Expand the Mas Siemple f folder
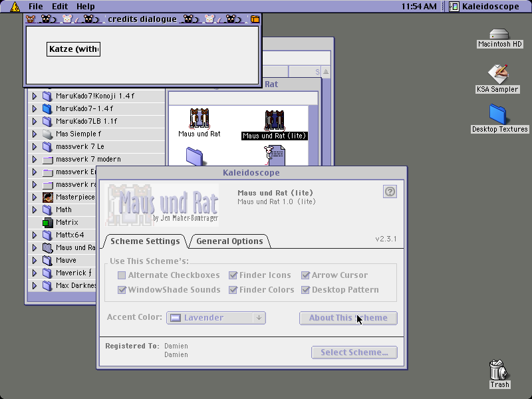The height and width of the screenshot is (399, 532). pos(35,134)
